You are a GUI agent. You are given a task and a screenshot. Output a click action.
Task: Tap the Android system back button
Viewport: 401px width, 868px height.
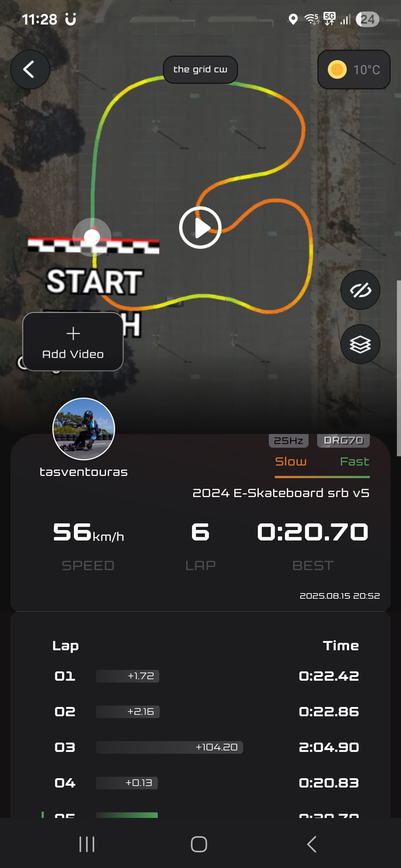tap(312, 844)
